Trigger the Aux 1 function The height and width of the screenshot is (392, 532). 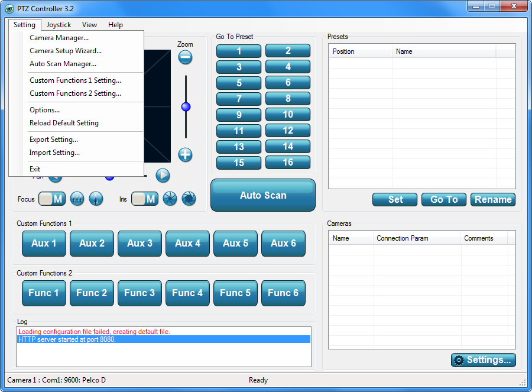(44, 244)
